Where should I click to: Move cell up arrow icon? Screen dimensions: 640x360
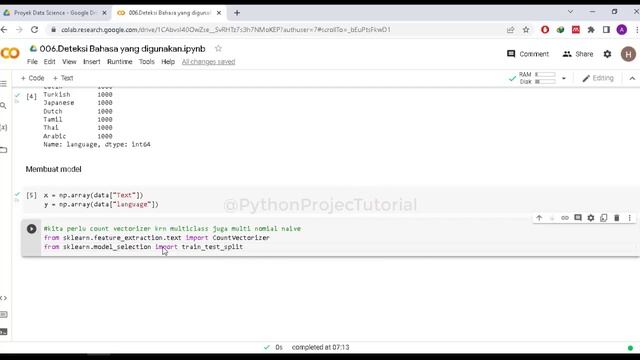tap(539, 218)
